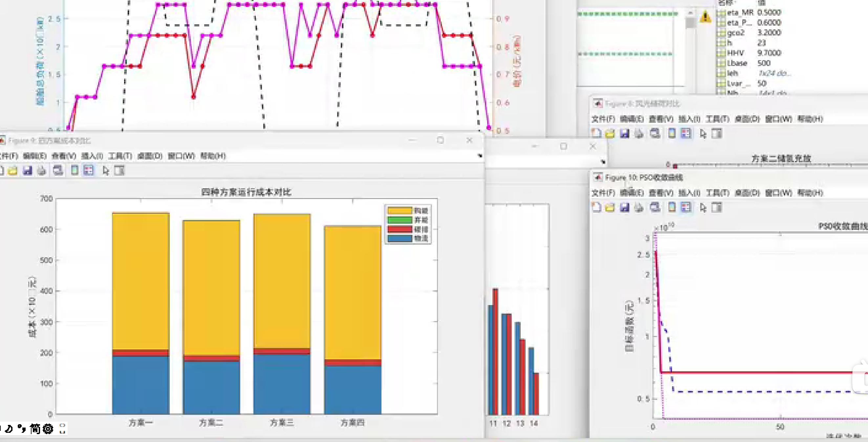Open 文件(F) menu in Figure 8
Image resolution: width=868 pixels, height=442 pixels.
(x=603, y=119)
